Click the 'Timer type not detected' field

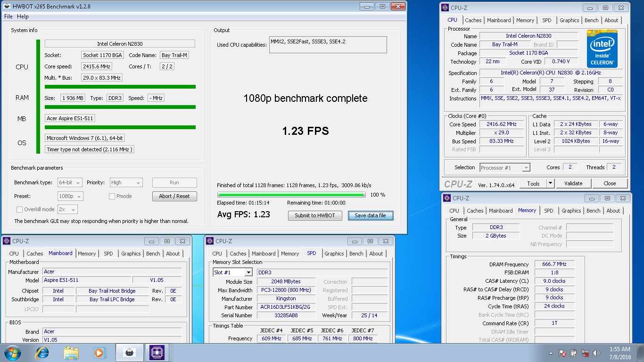[90, 149]
